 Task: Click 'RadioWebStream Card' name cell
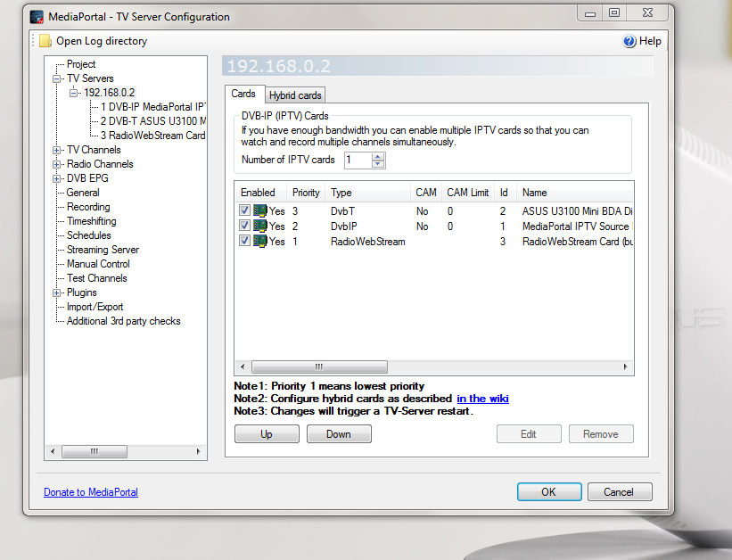[x=577, y=242]
